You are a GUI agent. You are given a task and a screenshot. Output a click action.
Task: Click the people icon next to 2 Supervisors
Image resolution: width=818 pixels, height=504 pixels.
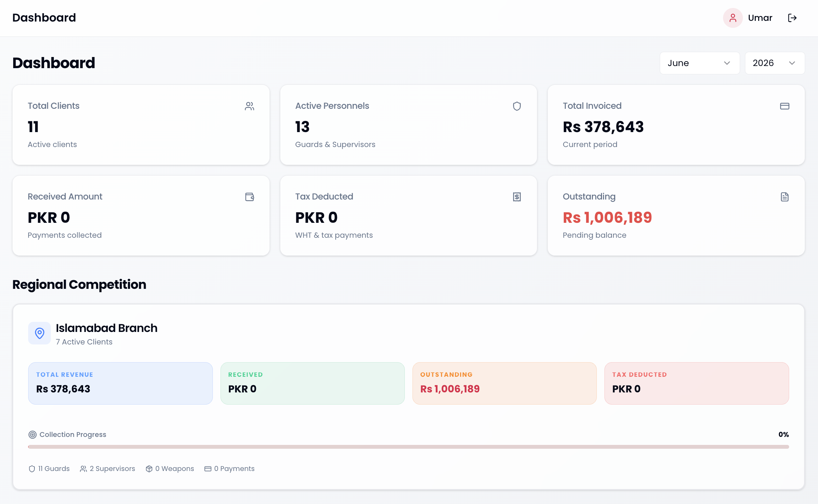click(x=83, y=469)
